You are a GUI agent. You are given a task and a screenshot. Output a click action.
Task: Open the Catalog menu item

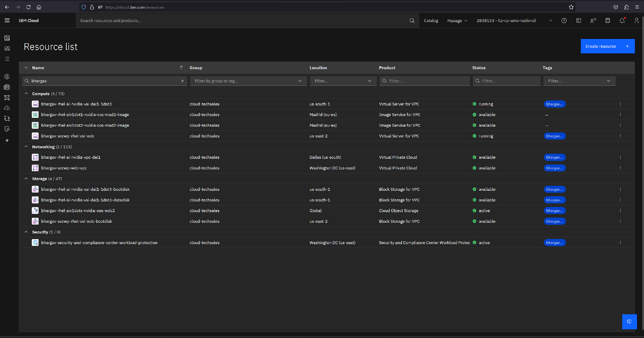pyautogui.click(x=431, y=20)
